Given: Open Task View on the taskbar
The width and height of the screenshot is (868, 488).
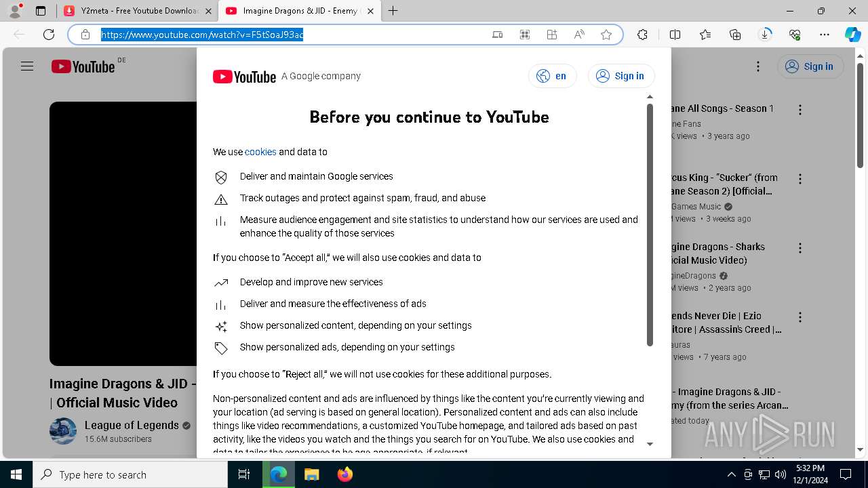Looking at the screenshot, I should tap(244, 474).
